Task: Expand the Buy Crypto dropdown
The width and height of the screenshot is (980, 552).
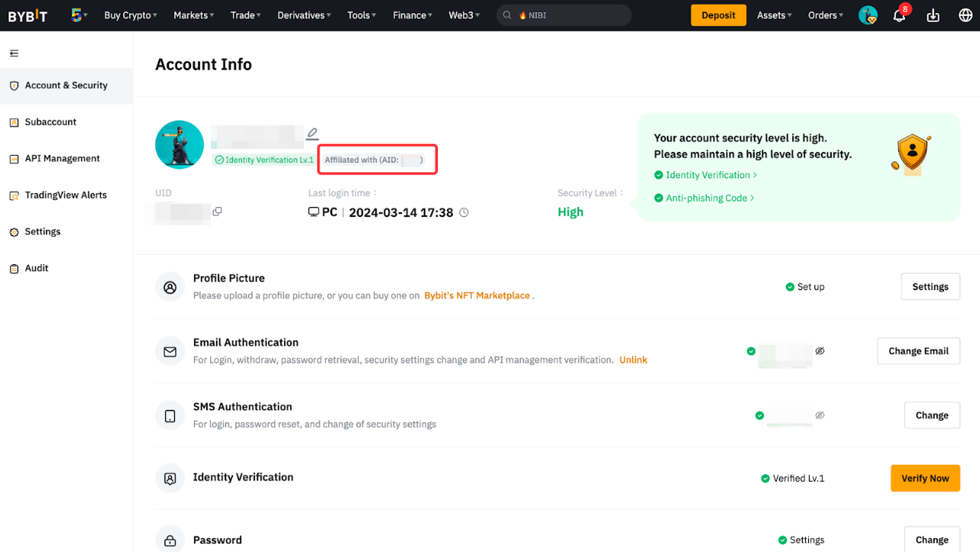Action: pos(131,15)
